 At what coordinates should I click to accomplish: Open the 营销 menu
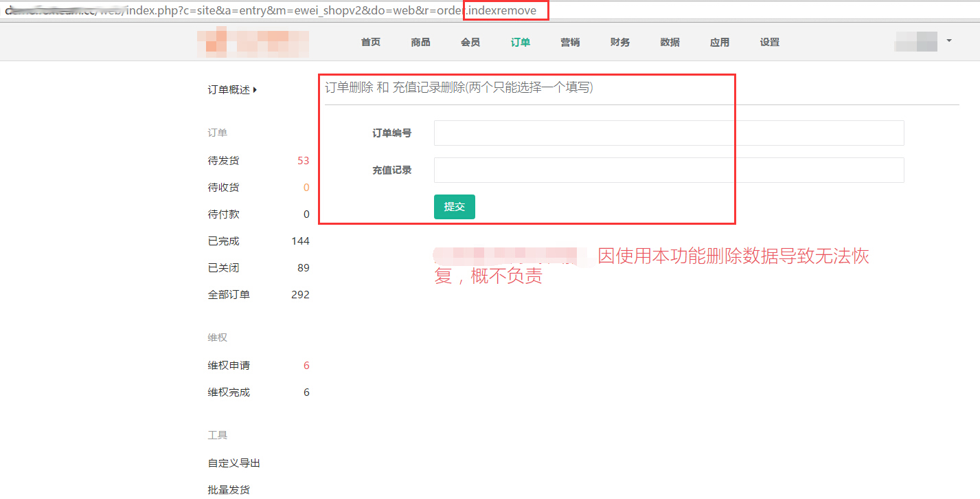570,43
